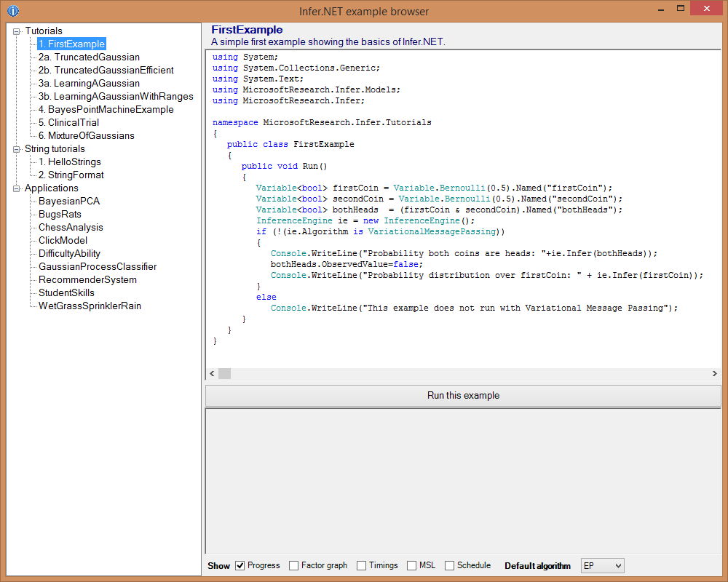Select the 1. FirstExample tutorial
This screenshot has height=582, width=728.
71,44
